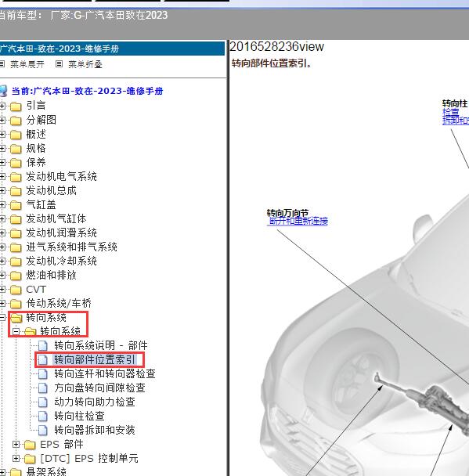Open 转向柱检查 page
The image size is (469, 476).
(x=79, y=416)
